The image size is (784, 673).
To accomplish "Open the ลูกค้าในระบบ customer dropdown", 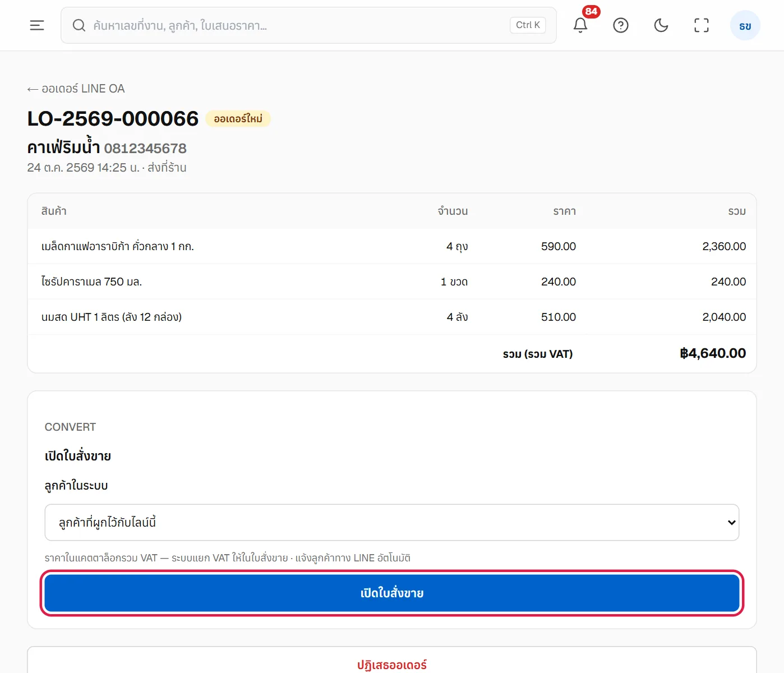I will click(392, 522).
